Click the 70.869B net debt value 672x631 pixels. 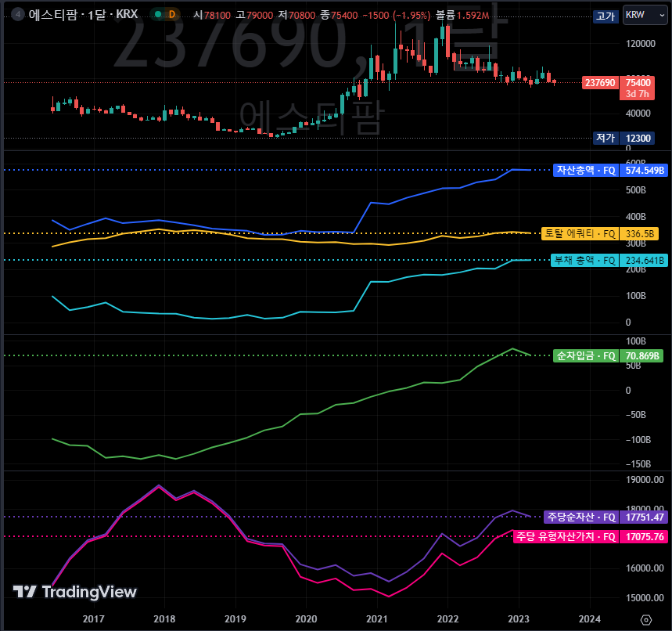pos(641,356)
